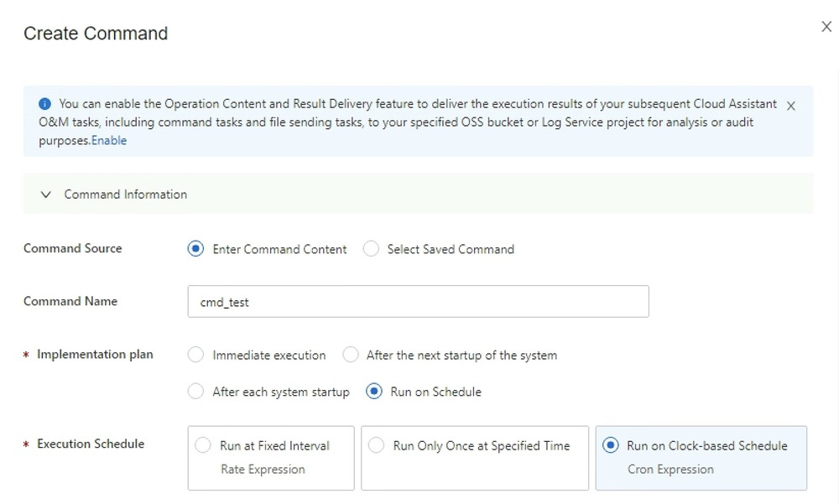
Task: Click the required asterisk next to Execution Schedule
Action: pos(28,444)
